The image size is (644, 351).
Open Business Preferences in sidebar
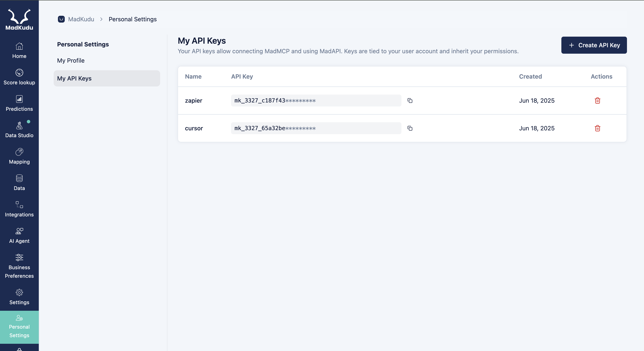(x=19, y=266)
